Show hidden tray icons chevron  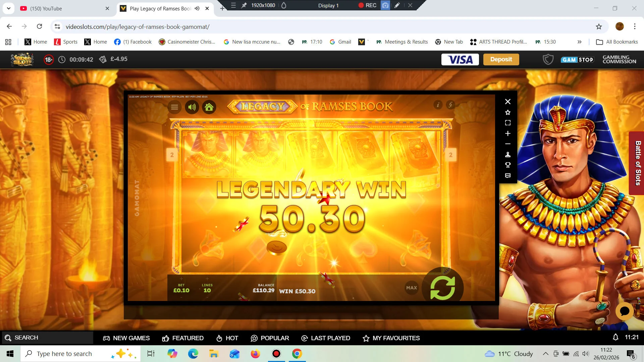coord(546,354)
